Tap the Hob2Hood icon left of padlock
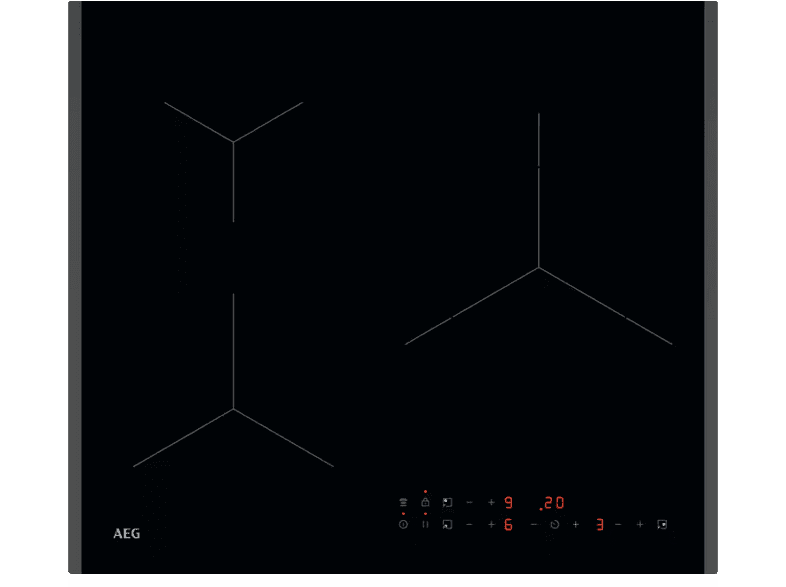 (x=403, y=502)
